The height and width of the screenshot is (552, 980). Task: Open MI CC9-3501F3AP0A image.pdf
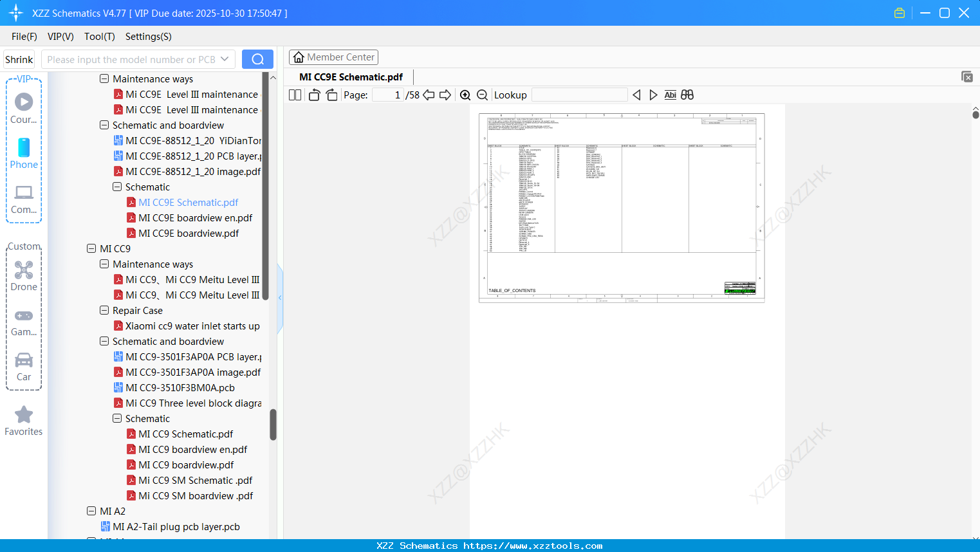tap(193, 372)
